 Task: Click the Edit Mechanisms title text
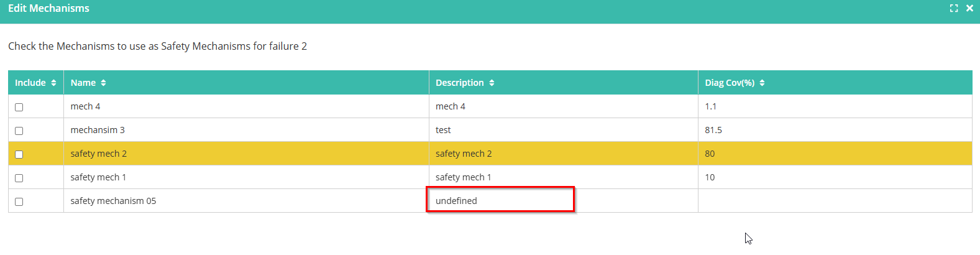48,8
